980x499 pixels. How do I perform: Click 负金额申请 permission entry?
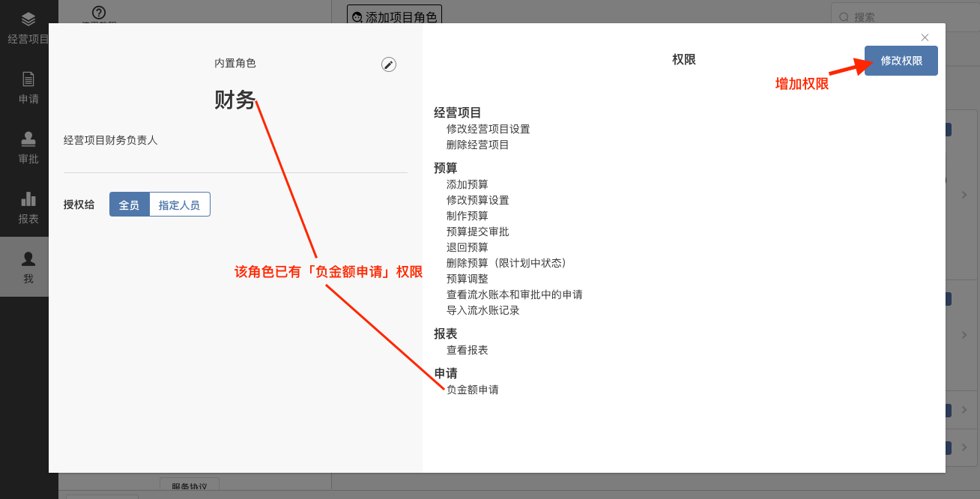pos(473,390)
